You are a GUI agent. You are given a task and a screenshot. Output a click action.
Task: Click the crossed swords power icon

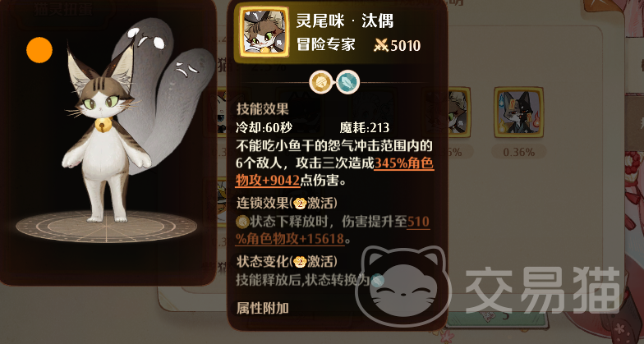coord(381,46)
